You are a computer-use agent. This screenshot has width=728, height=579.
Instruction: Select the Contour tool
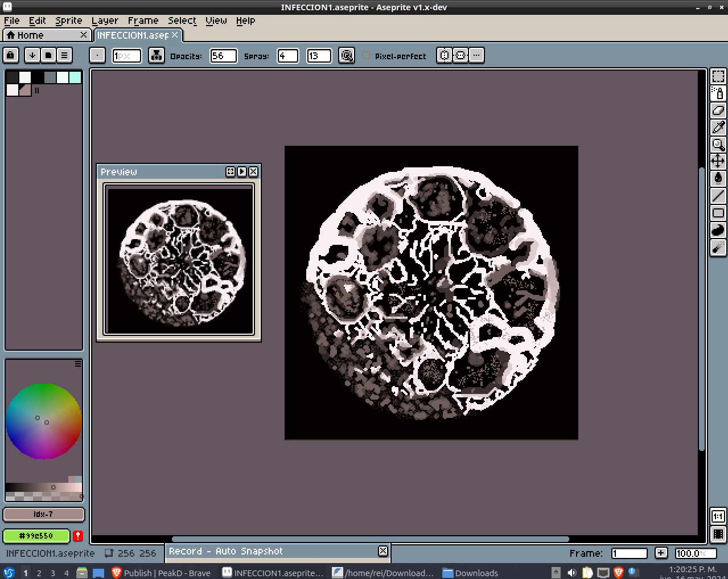tap(718, 230)
